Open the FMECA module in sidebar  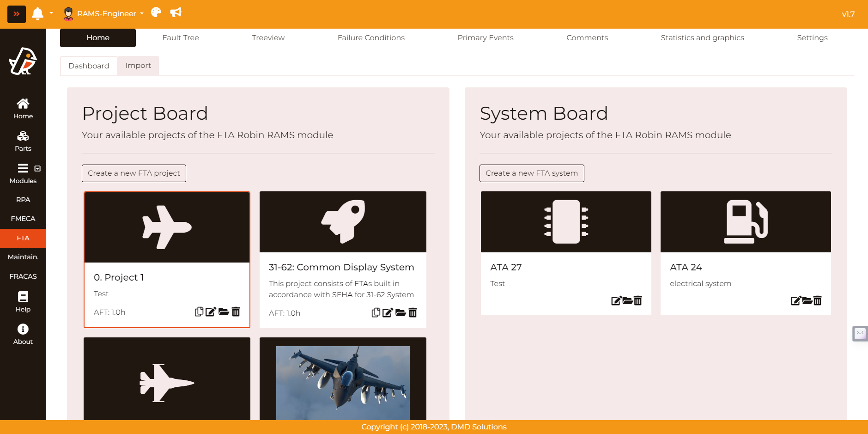(x=23, y=219)
